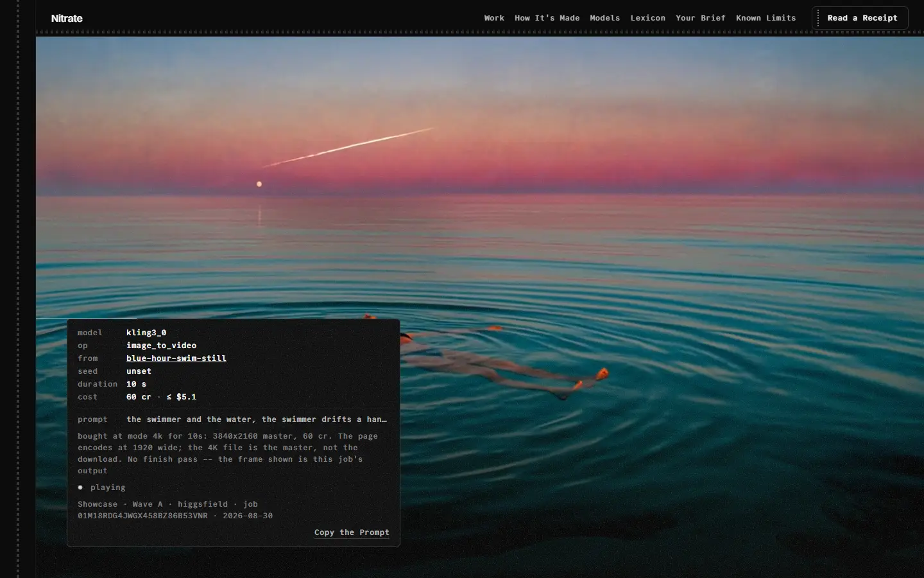Go to How It's Made
This screenshot has width=924, height=578.
[547, 18]
